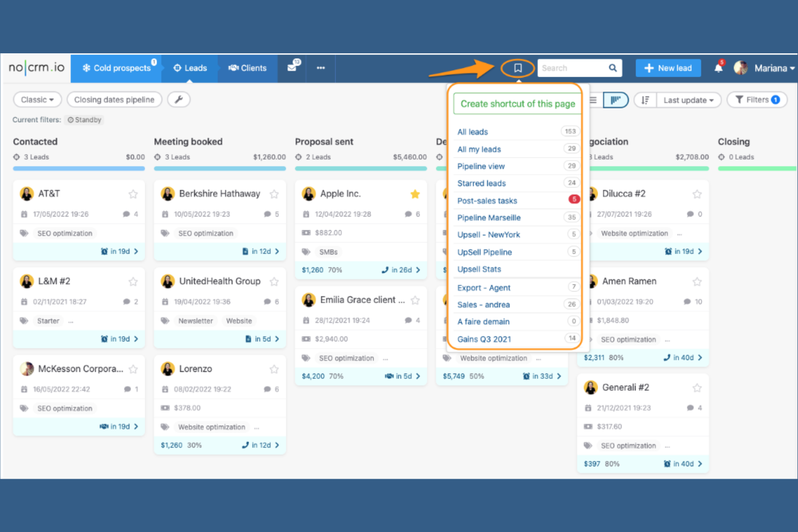Expand the Dilucca #2 in 19d chevron
Viewport: 798px width, 532px height.
click(700, 251)
